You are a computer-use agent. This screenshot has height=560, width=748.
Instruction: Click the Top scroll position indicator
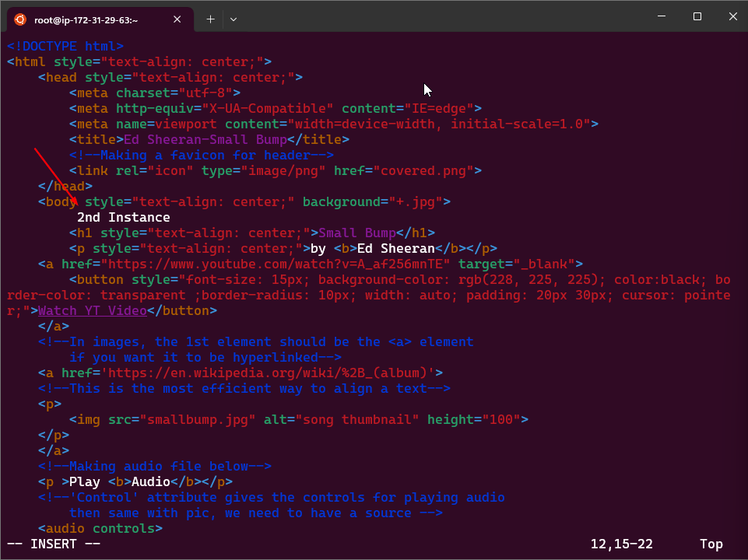point(711,544)
